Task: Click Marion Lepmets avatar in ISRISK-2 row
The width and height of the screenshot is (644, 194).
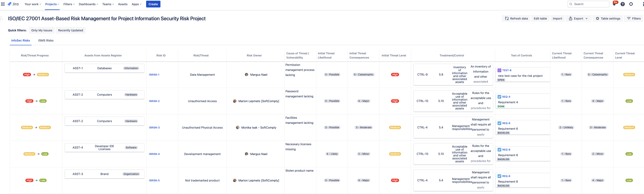Action: click(235, 101)
